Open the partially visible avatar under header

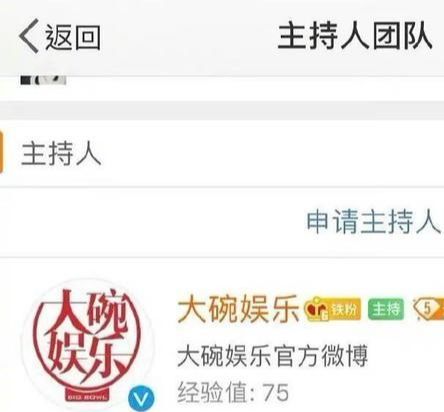click(x=43, y=80)
